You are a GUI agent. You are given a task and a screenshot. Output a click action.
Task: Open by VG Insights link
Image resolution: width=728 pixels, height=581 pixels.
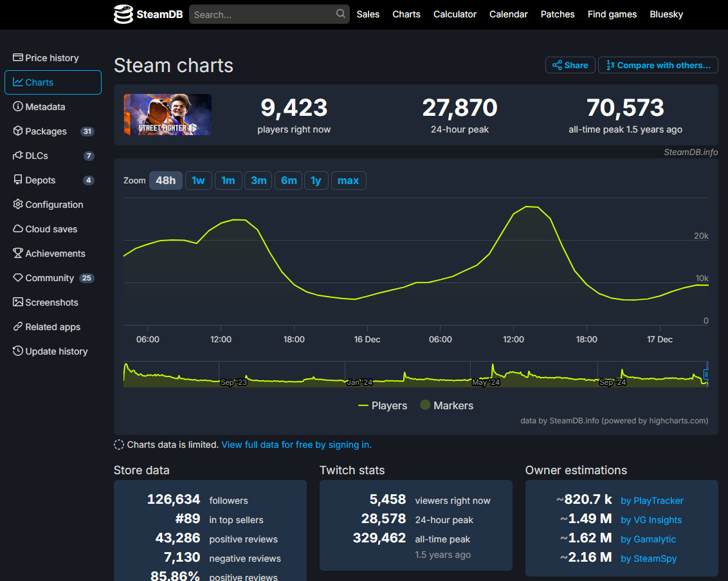651,520
